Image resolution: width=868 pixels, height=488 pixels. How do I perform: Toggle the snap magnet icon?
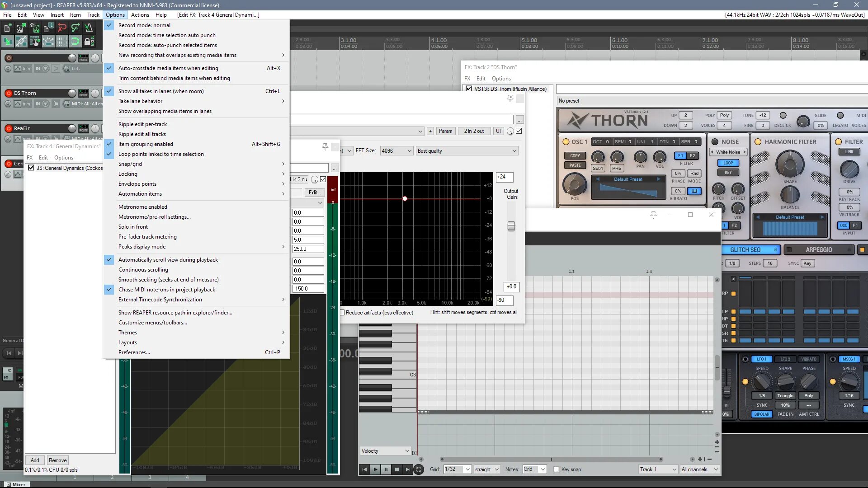pyautogui.click(x=75, y=42)
